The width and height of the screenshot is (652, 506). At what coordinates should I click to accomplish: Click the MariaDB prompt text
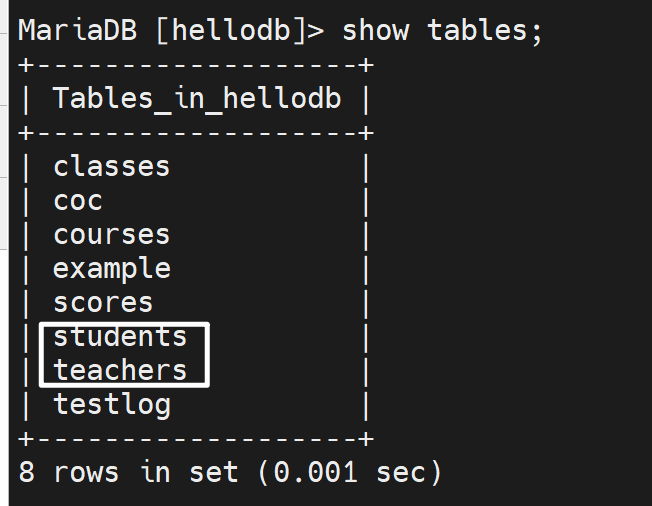click(78, 30)
